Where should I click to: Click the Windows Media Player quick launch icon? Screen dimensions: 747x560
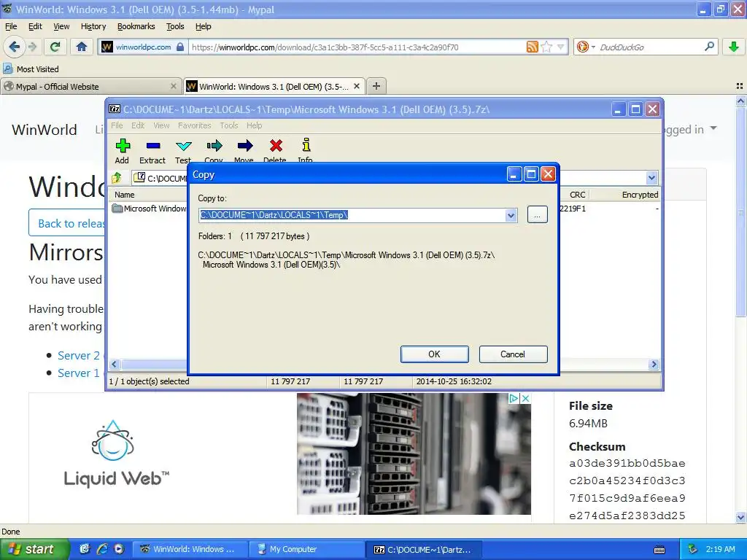119,549
